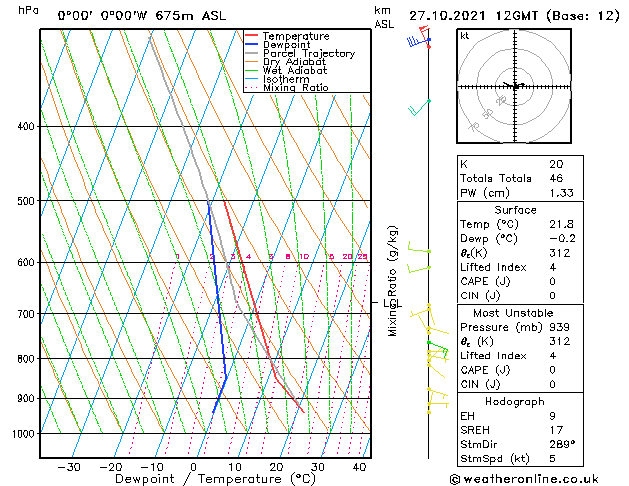Click the hodograph circular plot

pyautogui.click(x=515, y=87)
